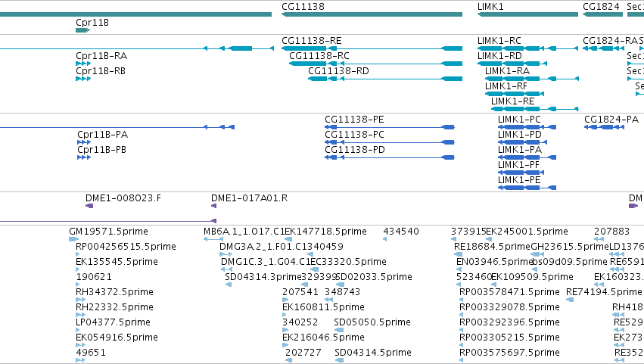Click the purple arrow below DME1-008023.F
This screenshot has width=644, height=364.
tap(89, 207)
